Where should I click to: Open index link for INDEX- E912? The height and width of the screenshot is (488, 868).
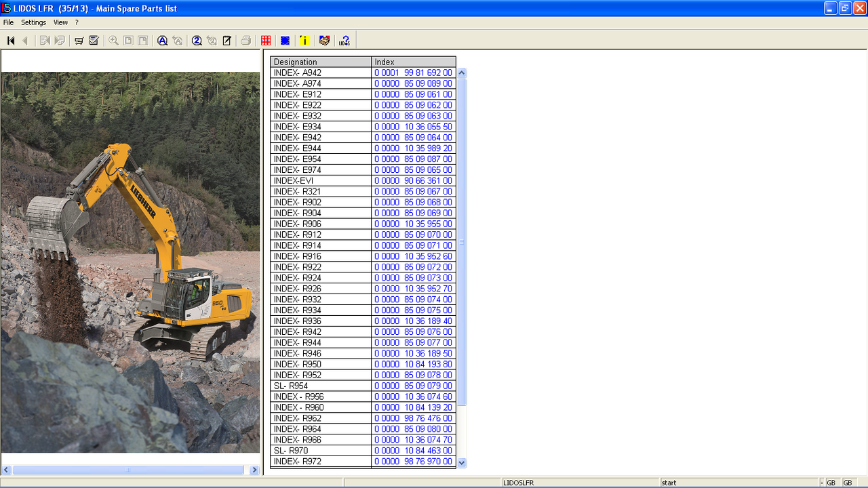click(413, 94)
